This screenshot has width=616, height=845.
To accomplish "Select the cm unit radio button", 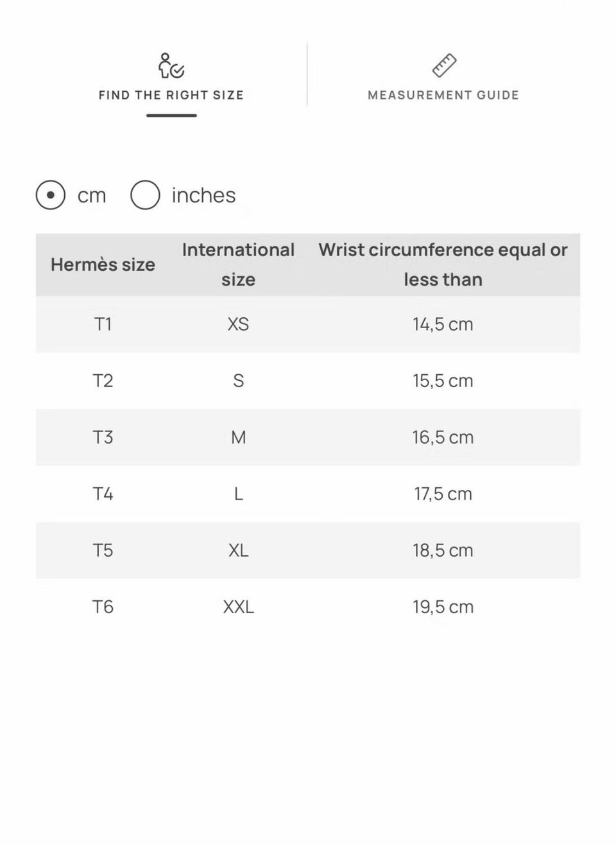I will coord(51,195).
